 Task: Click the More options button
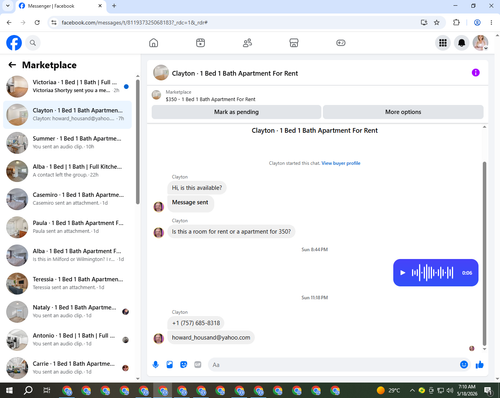403,112
